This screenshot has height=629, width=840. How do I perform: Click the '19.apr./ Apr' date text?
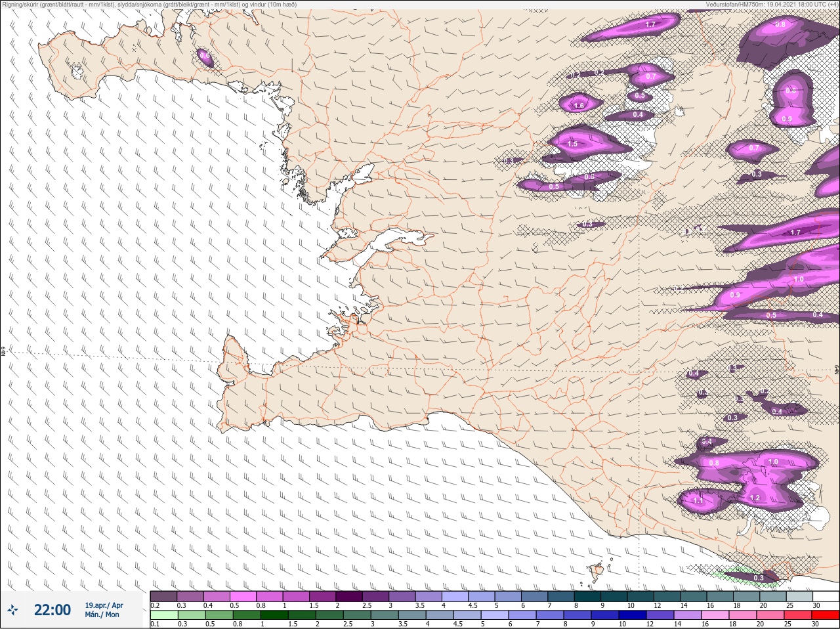[x=104, y=605]
